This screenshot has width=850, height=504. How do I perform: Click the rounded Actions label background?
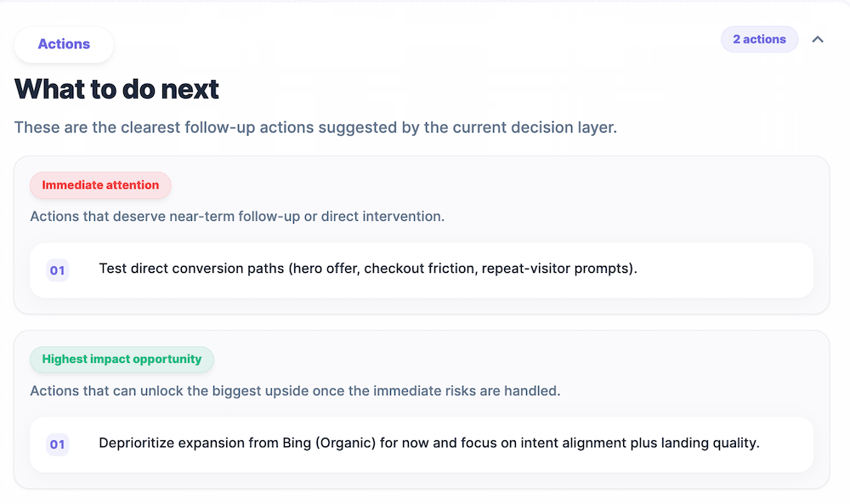tap(63, 43)
